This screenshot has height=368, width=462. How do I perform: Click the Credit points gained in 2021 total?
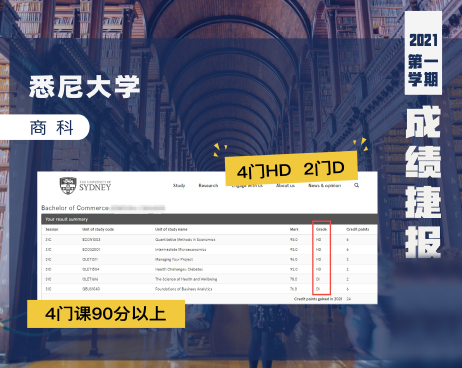pos(322,299)
